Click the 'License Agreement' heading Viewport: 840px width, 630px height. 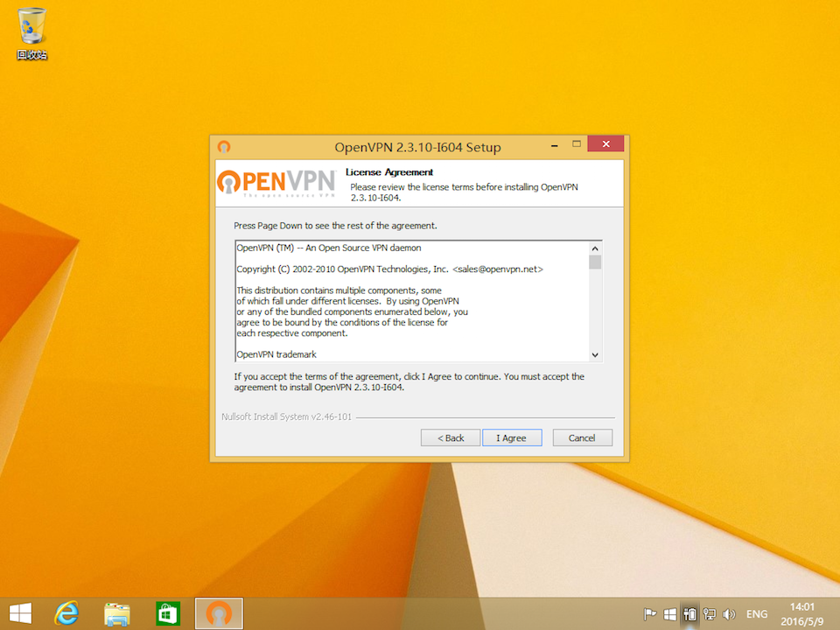point(388,172)
